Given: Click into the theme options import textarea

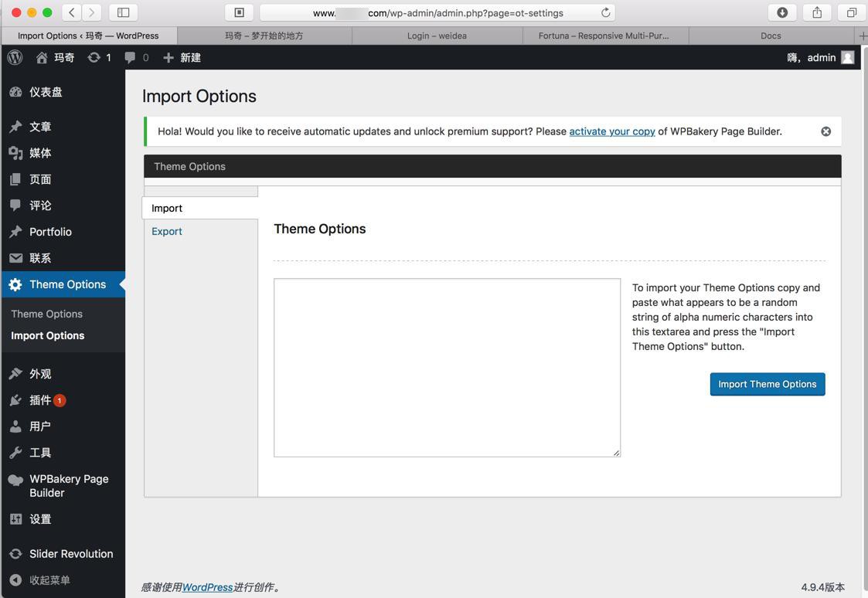Looking at the screenshot, I should pos(447,368).
